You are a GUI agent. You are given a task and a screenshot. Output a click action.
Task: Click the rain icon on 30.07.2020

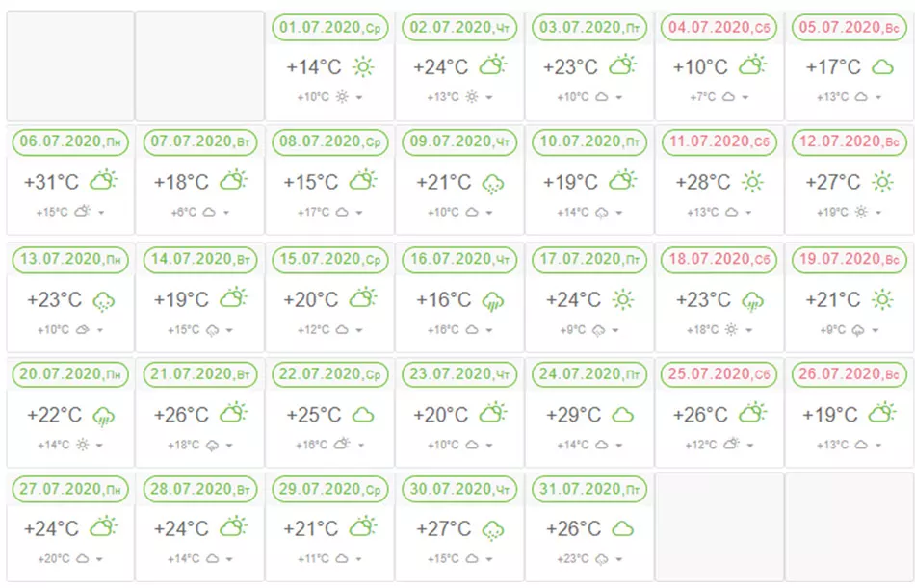coord(493,531)
